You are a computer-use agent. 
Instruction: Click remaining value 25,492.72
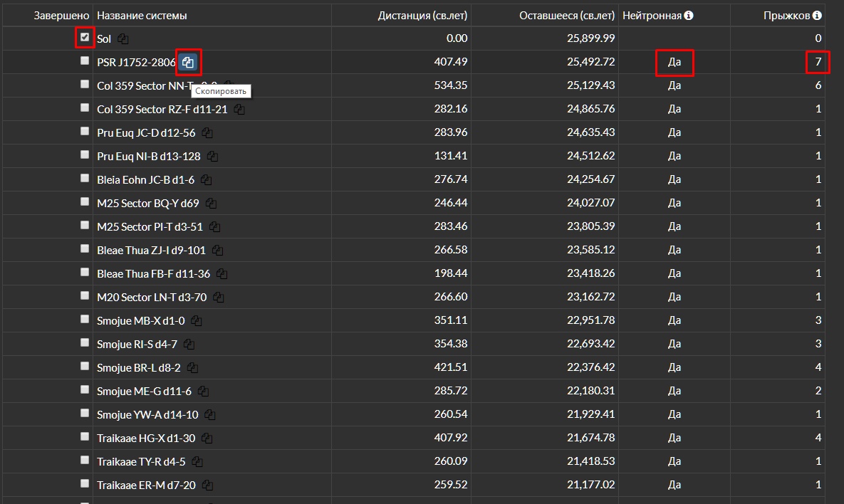pos(590,62)
